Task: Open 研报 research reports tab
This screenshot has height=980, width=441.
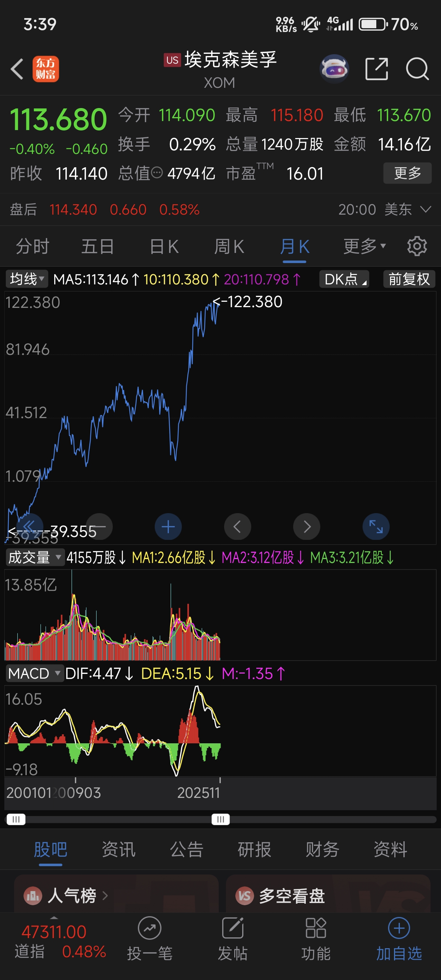Action: 254,850
